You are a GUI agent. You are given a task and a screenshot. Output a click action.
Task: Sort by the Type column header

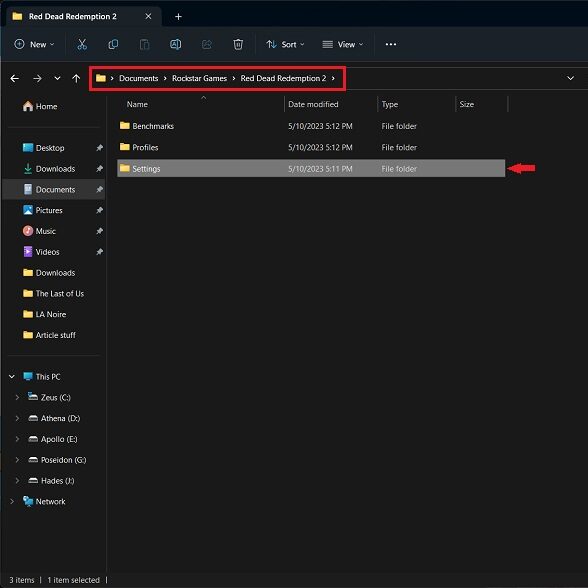tap(390, 104)
